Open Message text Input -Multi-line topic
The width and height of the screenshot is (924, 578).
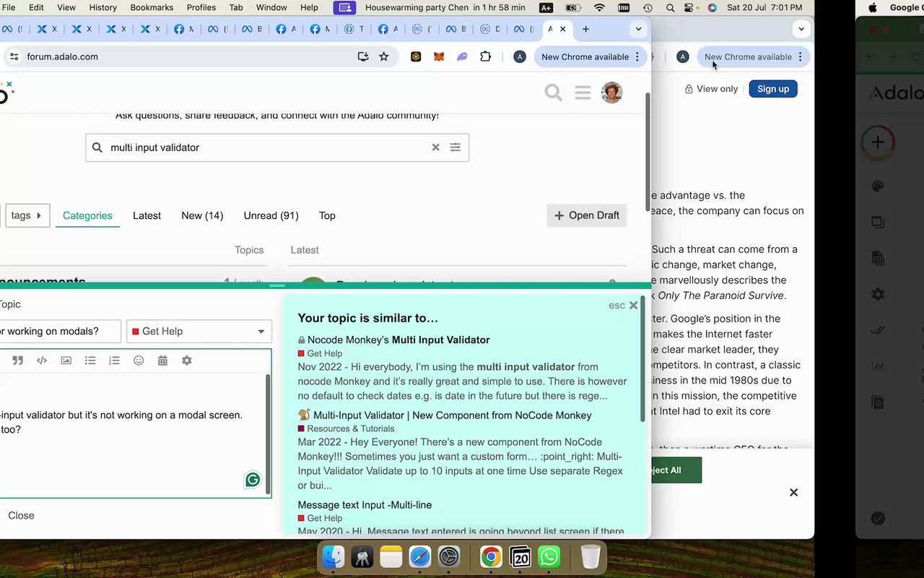coord(365,505)
